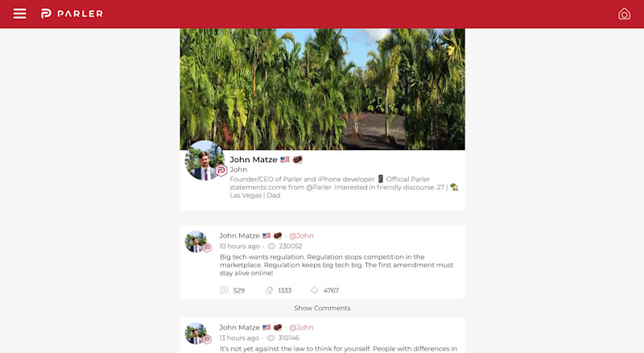644x353 pixels.
Task: Expand Show Comments under first post
Action: tap(323, 308)
